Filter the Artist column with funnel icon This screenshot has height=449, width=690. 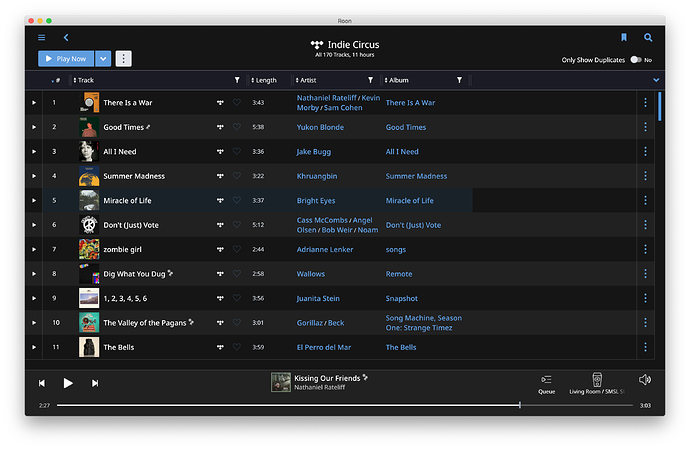[371, 80]
